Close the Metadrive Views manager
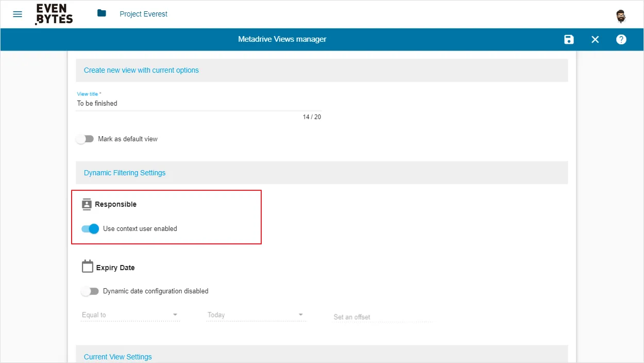The image size is (644, 363). 595,40
